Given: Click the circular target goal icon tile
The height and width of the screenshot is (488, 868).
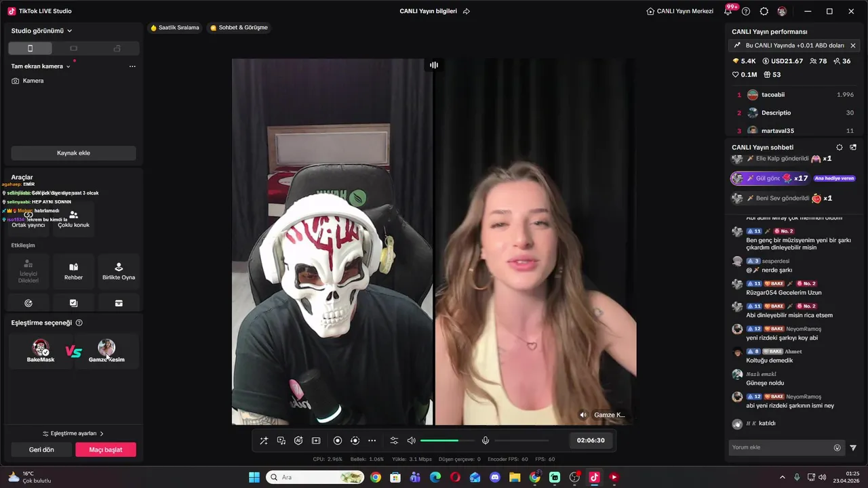Looking at the screenshot, I should coord(28,303).
